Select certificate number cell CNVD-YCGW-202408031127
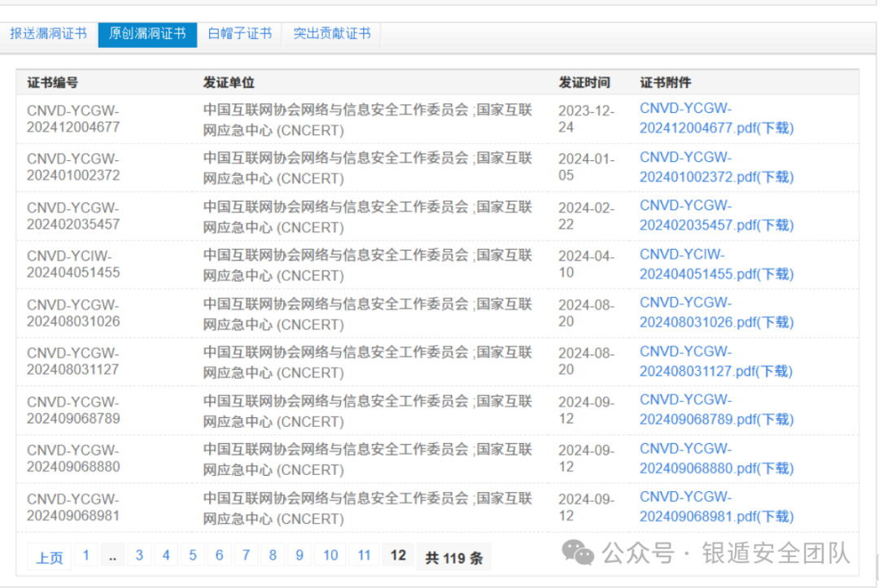Viewport: 879px width, 588px height. pos(73,361)
